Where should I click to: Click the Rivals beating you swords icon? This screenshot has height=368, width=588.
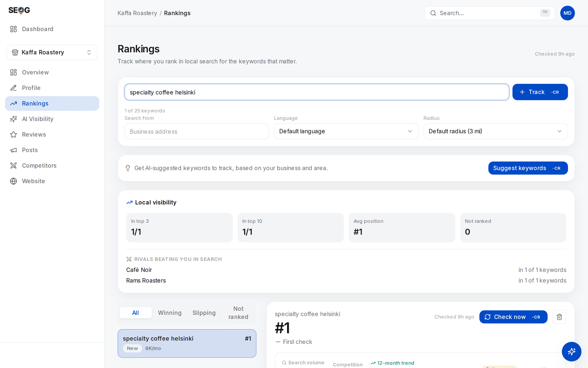[129, 259]
